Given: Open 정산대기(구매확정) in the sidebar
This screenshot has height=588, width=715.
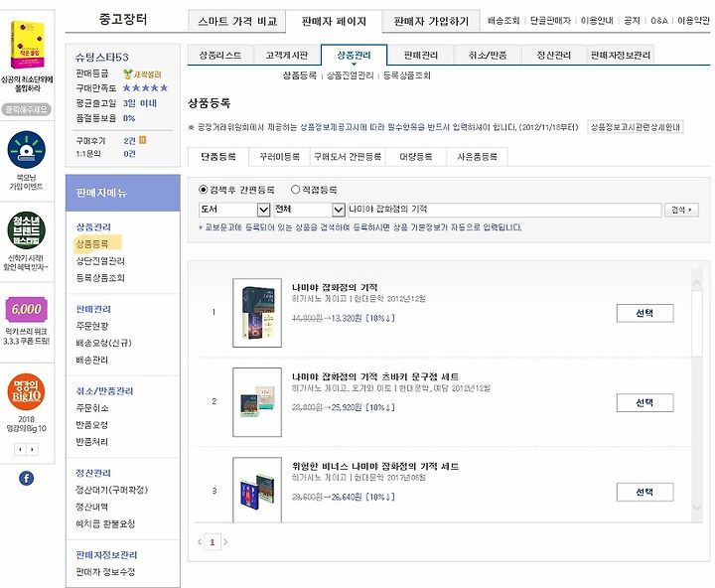Looking at the screenshot, I should point(111,490).
